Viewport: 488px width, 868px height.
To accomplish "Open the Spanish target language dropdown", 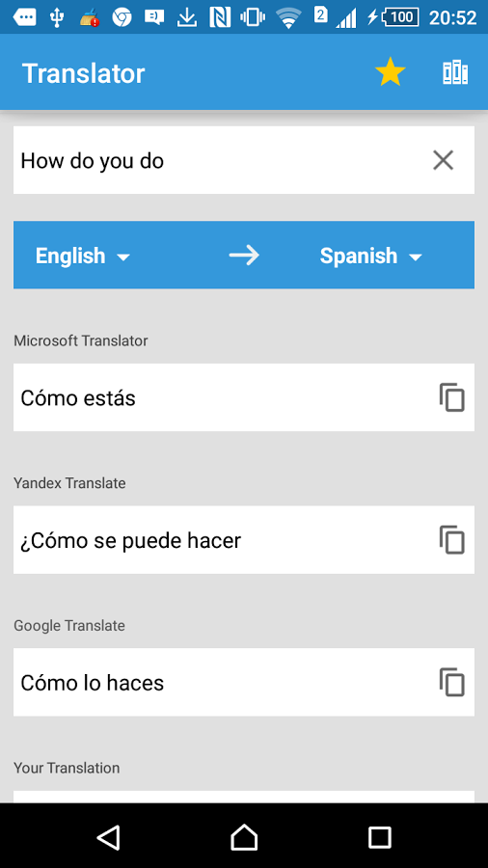I will [x=370, y=256].
